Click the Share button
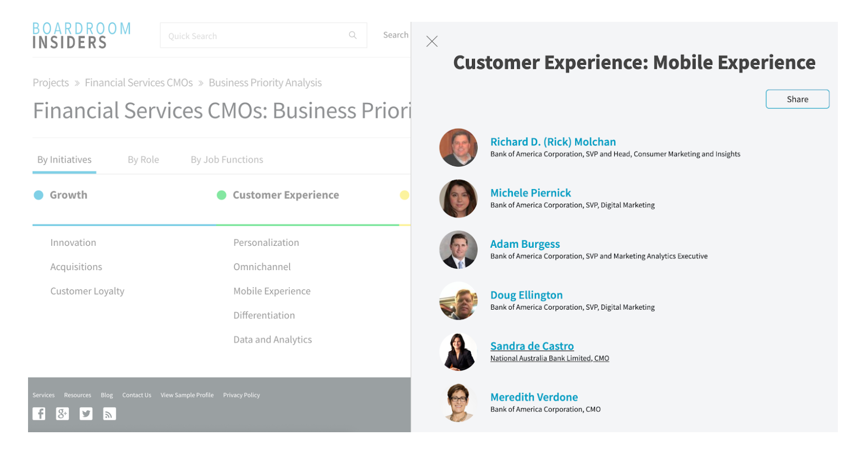Viewport: 868px width, 453px height. click(797, 99)
